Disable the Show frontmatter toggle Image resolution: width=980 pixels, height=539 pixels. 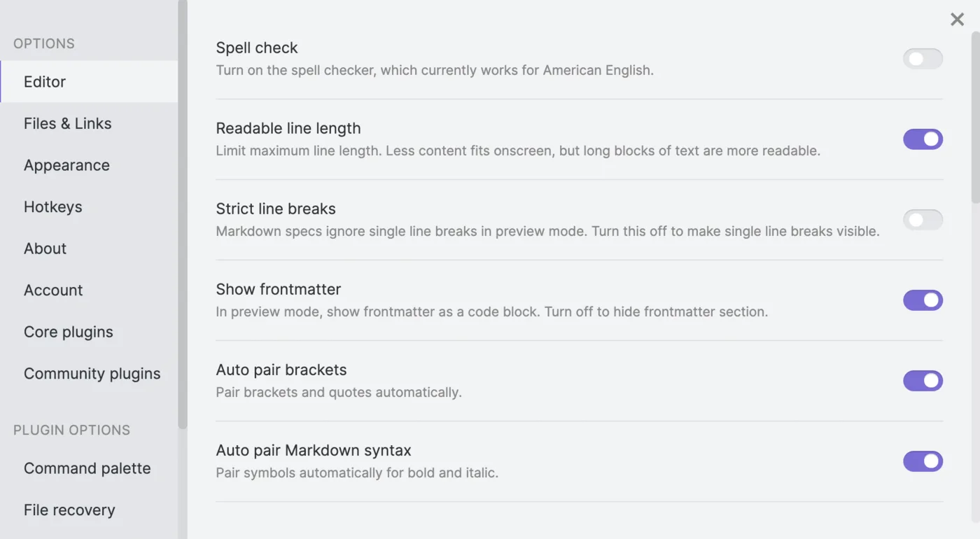923,300
